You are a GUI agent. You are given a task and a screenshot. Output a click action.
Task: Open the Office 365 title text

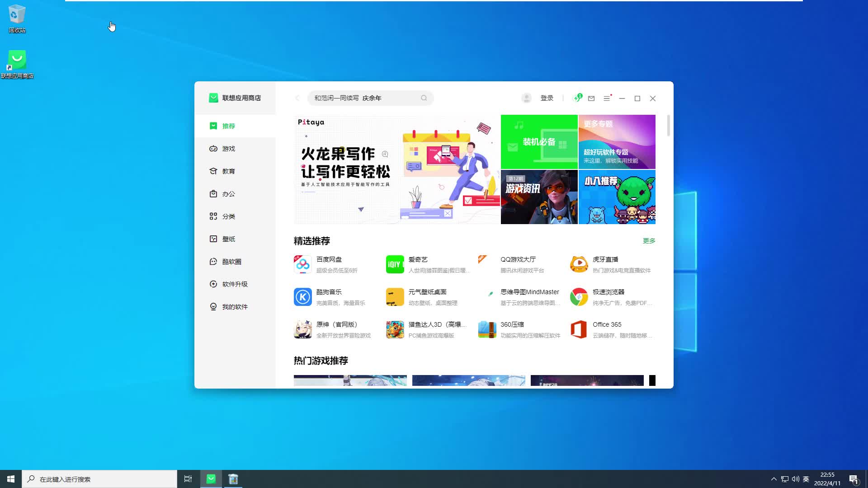(x=607, y=324)
